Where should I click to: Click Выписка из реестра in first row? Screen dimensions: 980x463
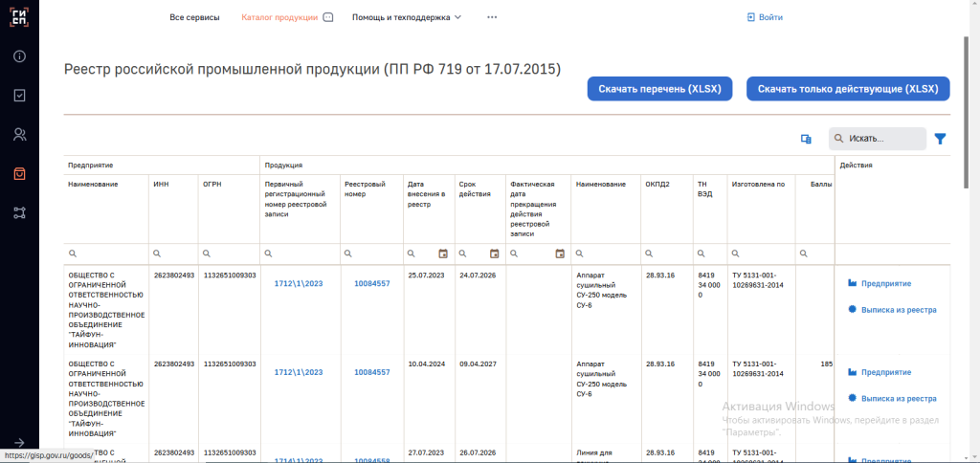(x=892, y=310)
